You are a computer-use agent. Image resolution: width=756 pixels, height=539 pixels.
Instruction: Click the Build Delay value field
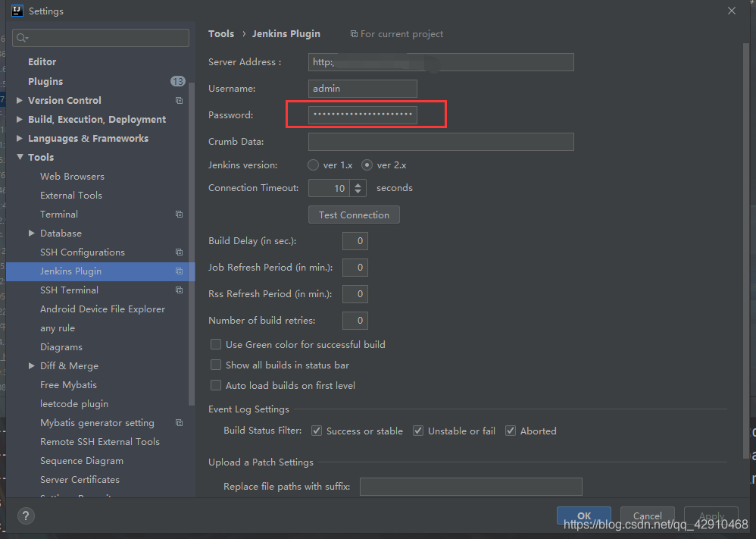click(355, 241)
